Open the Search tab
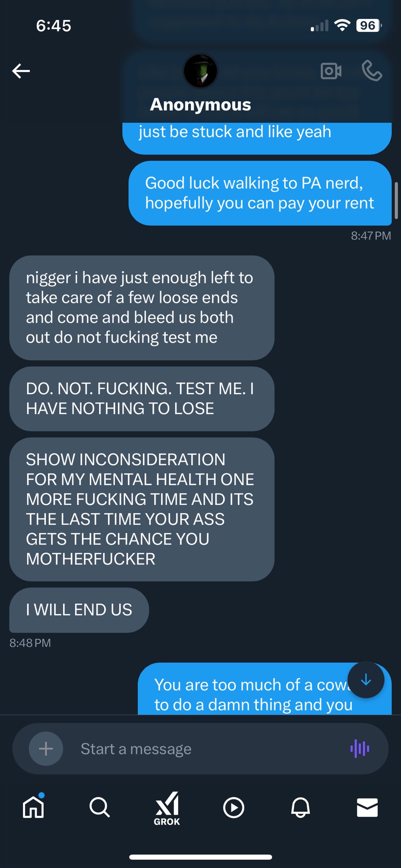This screenshot has height=868, width=401. (x=100, y=807)
